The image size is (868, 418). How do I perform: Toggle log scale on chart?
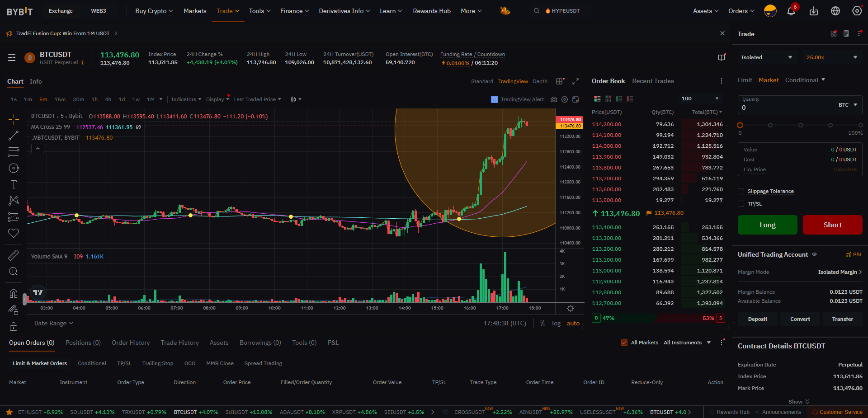[x=556, y=324]
